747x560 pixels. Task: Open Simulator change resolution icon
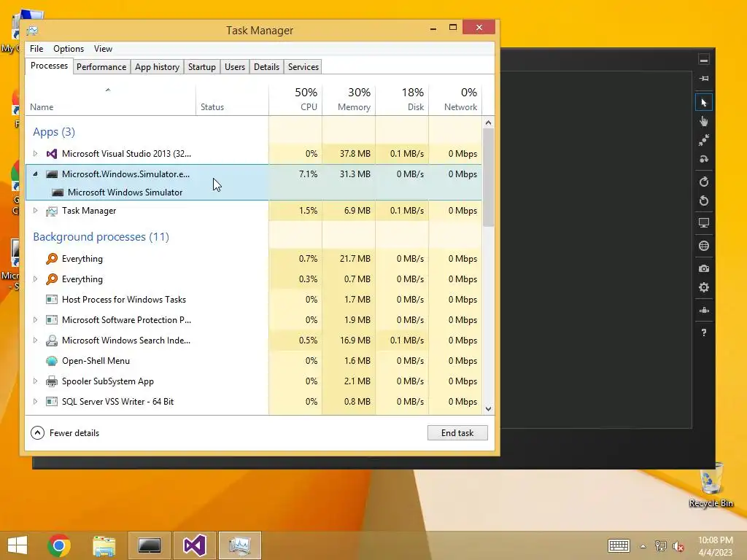point(704,223)
